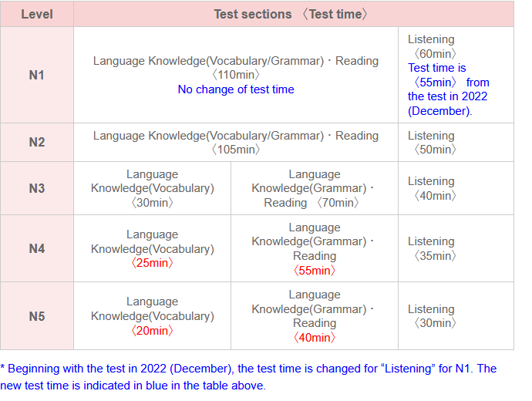532x401 pixels.
Task: Select the N1 level row label
Action: pos(37,75)
